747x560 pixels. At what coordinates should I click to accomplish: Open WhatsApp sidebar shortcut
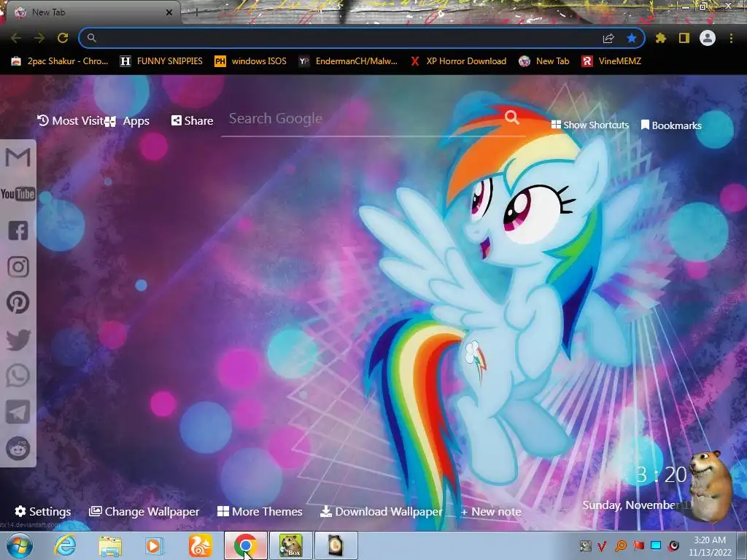[18, 376]
